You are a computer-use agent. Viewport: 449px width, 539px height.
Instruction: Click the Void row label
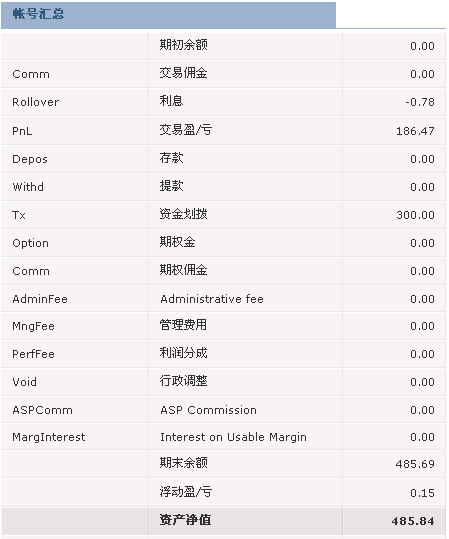point(24,382)
